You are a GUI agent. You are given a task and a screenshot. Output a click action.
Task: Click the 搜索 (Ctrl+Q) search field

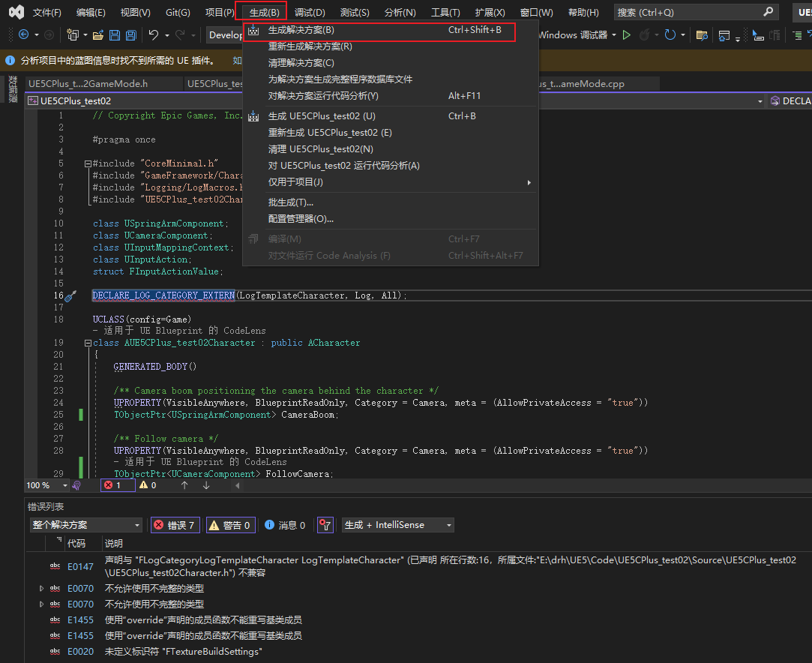point(696,12)
